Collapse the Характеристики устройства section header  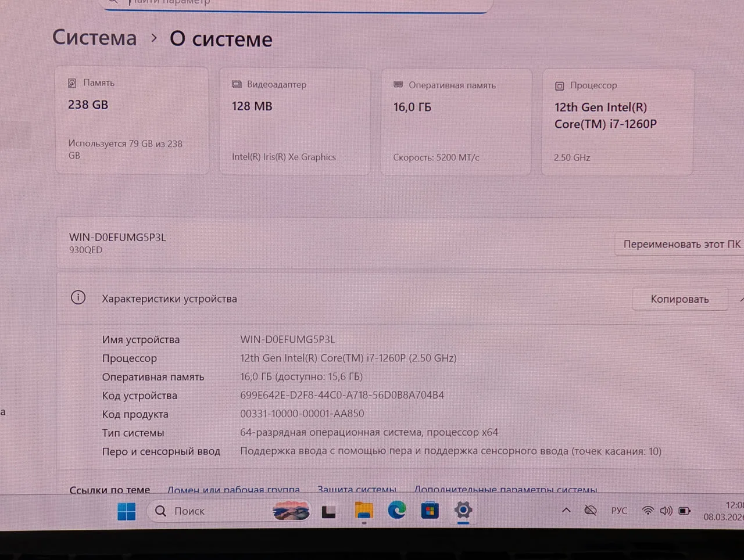coord(400,299)
